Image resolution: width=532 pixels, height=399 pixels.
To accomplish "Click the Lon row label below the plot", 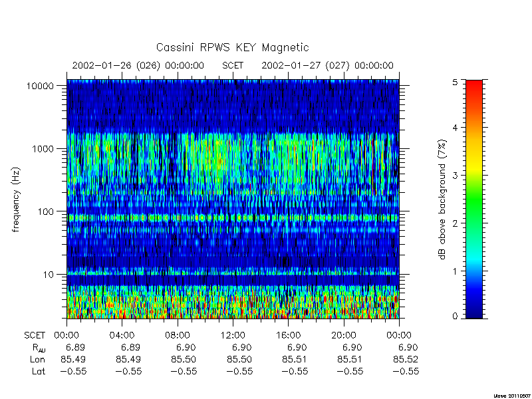I will coord(37,359).
